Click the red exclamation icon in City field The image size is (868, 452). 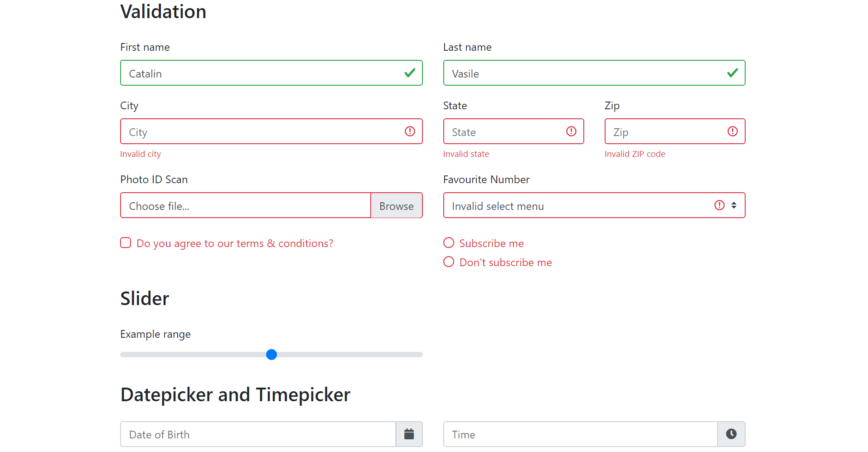click(410, 131)
